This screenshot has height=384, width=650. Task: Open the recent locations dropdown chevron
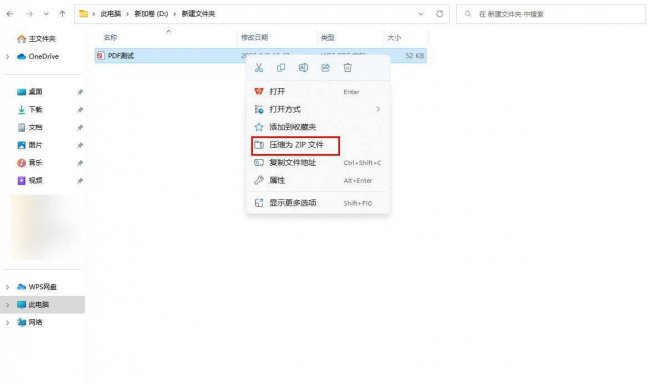click(46, 14)
